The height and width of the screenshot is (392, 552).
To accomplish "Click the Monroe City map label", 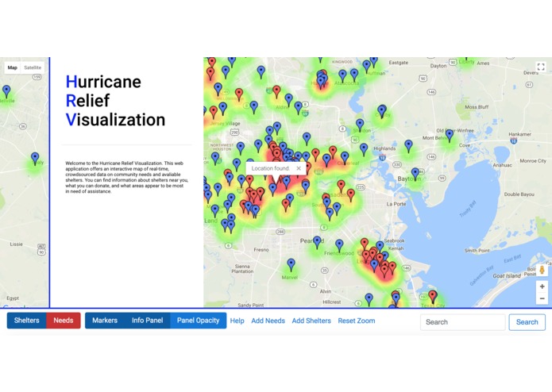I will coord(533,160).
